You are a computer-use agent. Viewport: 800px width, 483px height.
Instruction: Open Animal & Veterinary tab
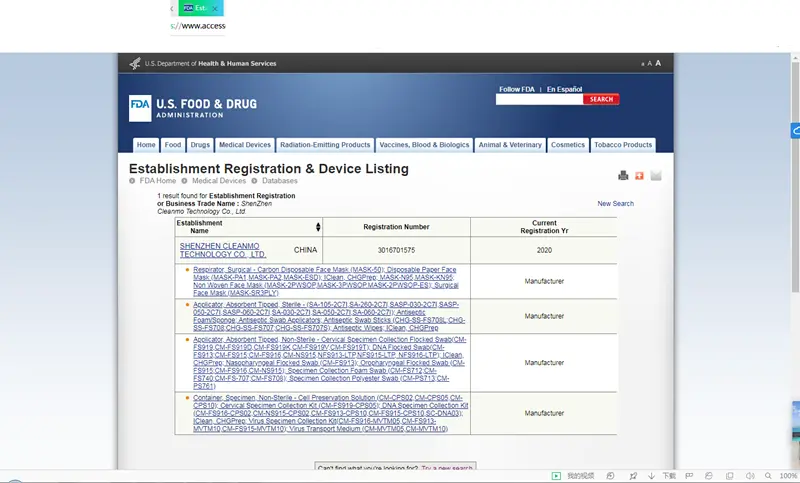tap(510, 145)
